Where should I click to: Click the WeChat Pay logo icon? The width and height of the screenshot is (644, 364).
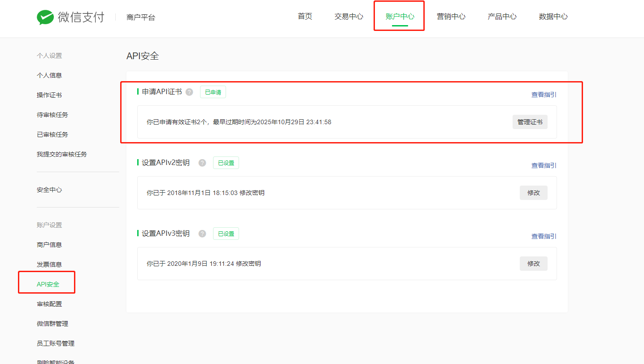pyautogui.click(x=45, y=17)
